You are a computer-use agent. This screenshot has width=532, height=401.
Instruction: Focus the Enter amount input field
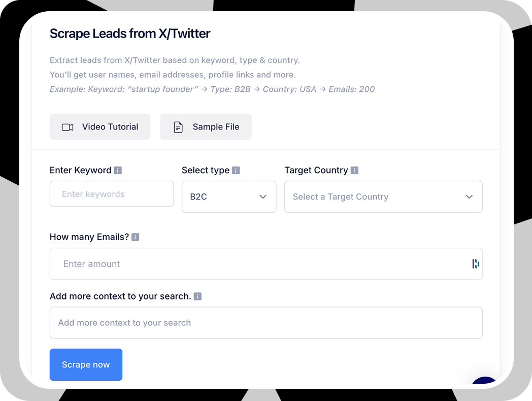coord(266,264)
